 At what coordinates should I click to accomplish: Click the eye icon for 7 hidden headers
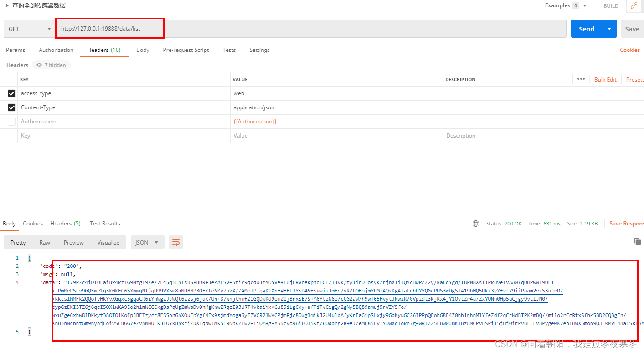pyautogui.click(x=40, y=65)
